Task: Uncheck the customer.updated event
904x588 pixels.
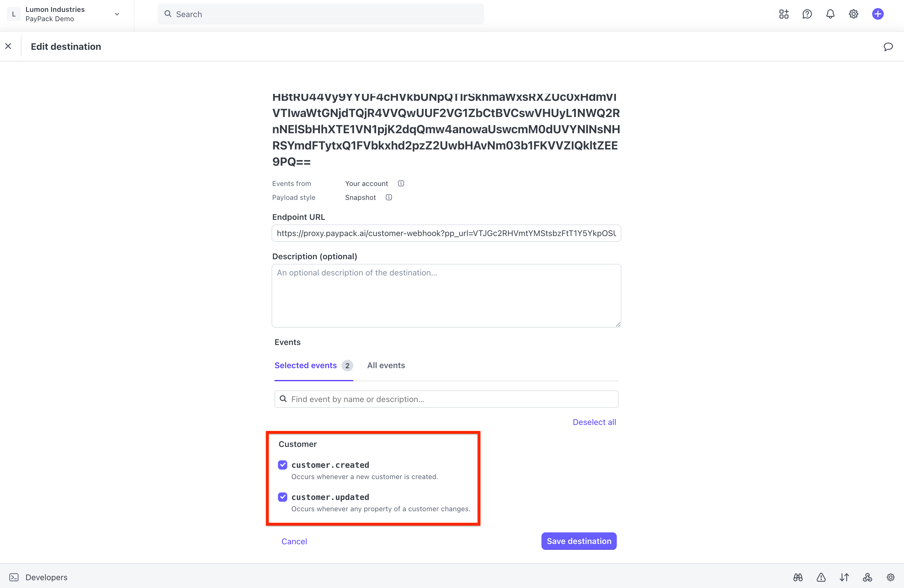Action: [283, 497]
